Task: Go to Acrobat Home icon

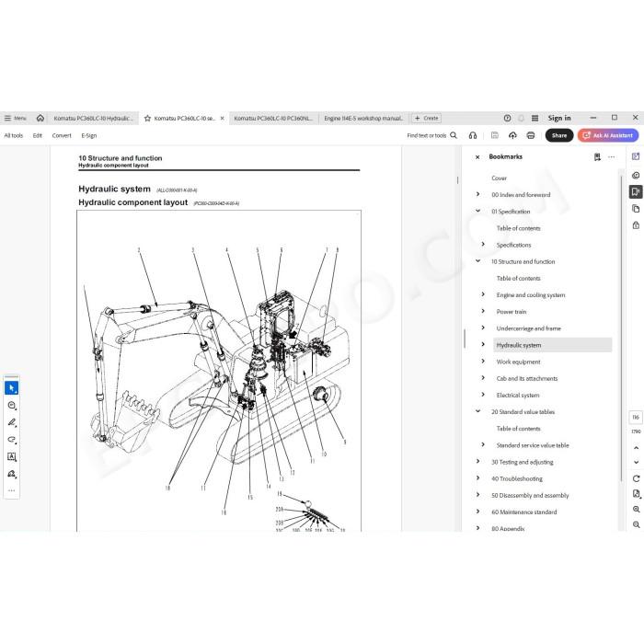Action: click(x=40, y=119)
